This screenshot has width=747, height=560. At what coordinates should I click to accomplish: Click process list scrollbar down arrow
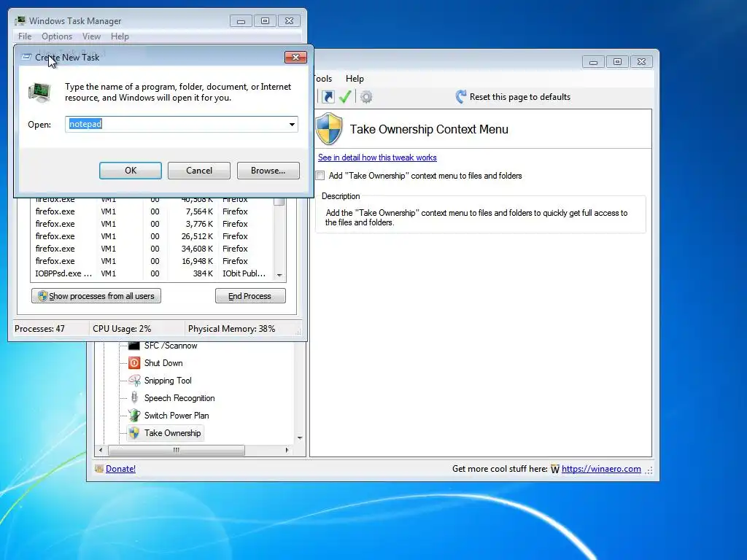pos(279,275)
